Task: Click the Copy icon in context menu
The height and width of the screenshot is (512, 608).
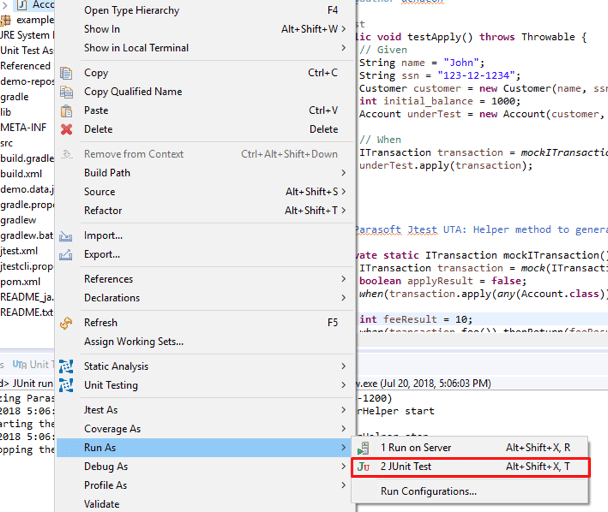Action: pos(67,73)
